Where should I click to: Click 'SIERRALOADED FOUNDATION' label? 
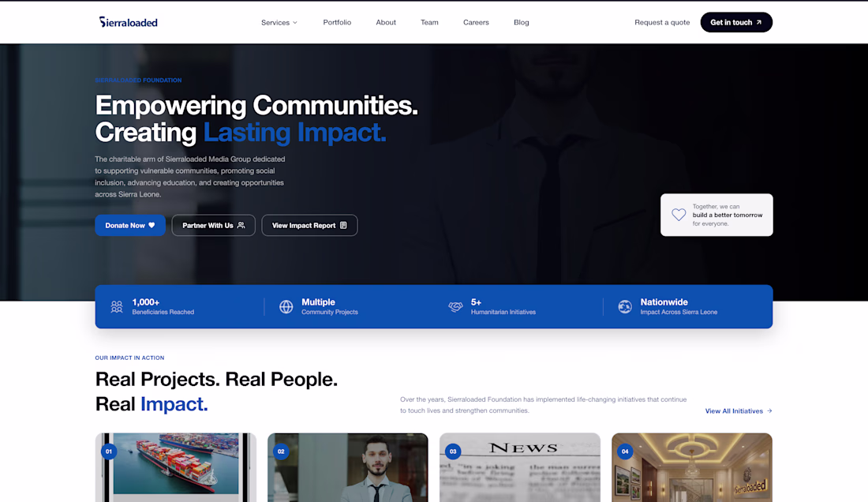[x=138, y=81]
